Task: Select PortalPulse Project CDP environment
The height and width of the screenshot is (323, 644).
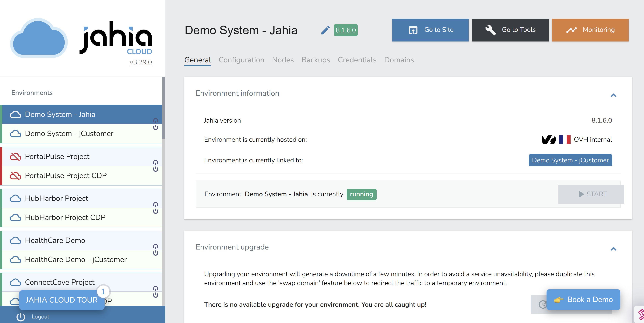Action: coord(81,176)
